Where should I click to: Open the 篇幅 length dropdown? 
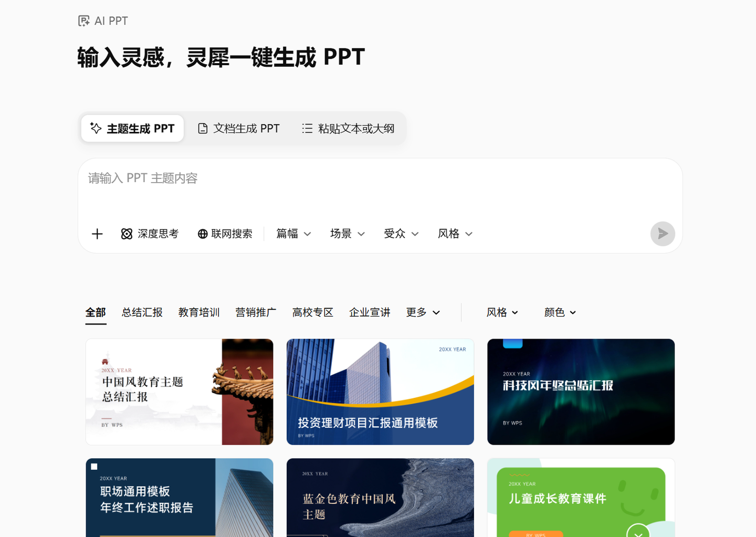[293, 234]
